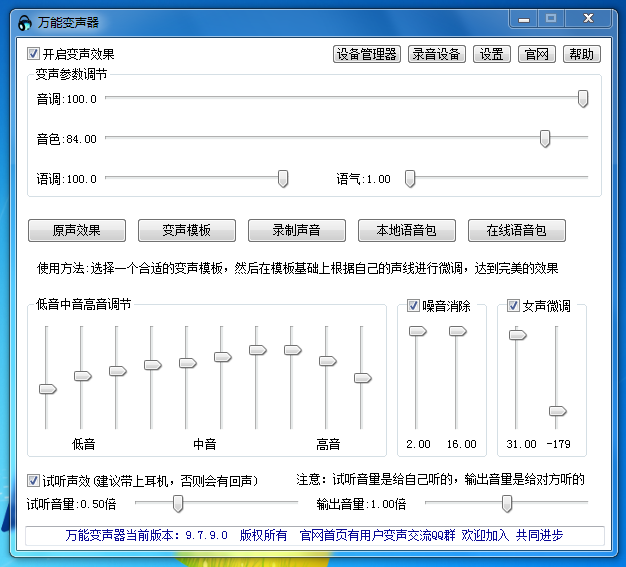Viewport: 626px width, 567px height.
Task: Open the 变声模板 list
Action: 187,230
